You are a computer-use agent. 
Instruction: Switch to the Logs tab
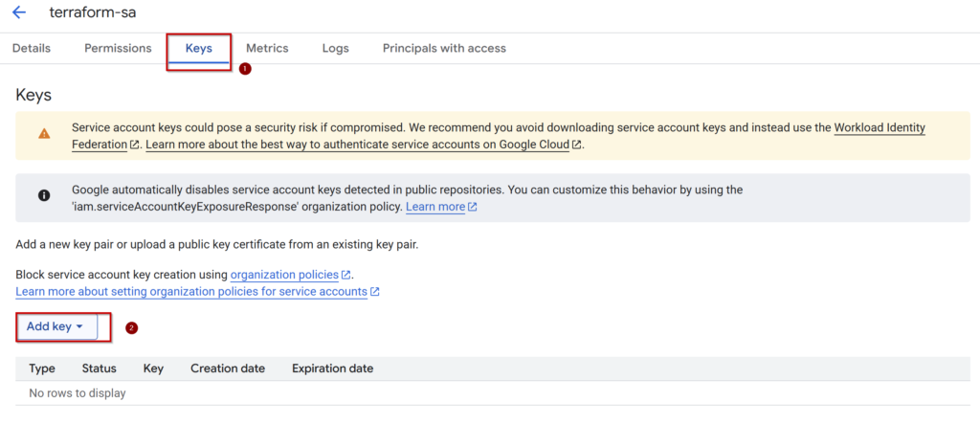(336, 48)
